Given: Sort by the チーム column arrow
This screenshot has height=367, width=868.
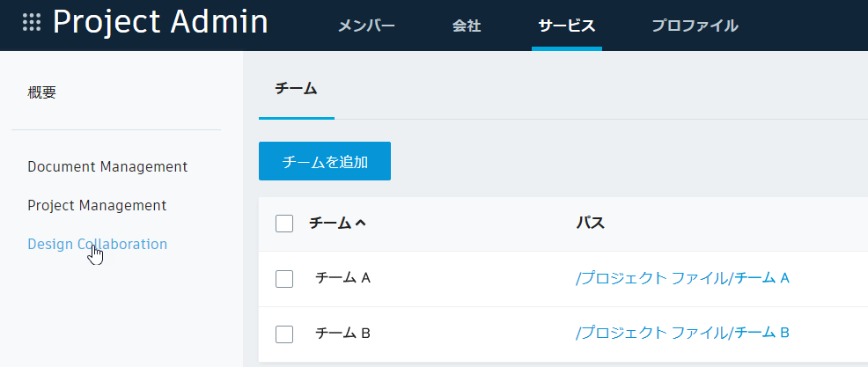Looking at the screenshot, I should (x=360, y=224).
